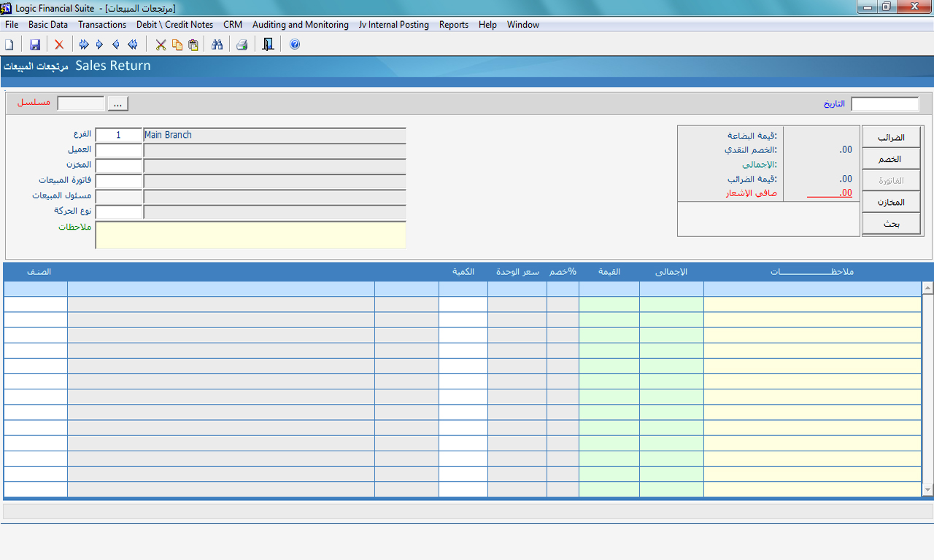Click the Paste clipboard icon

coord(193,44)
